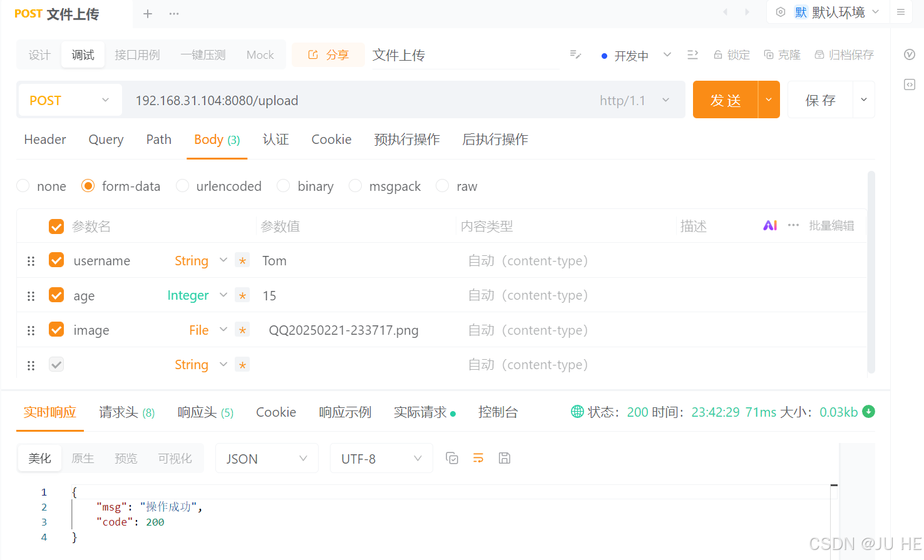Open the dropdown arrow beside 发送
The image size is (924, 560).
pyautogui.click(x=769, y=99)
